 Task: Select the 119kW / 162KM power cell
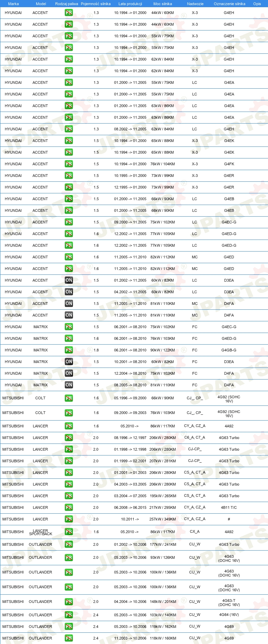tap(162, 627)
